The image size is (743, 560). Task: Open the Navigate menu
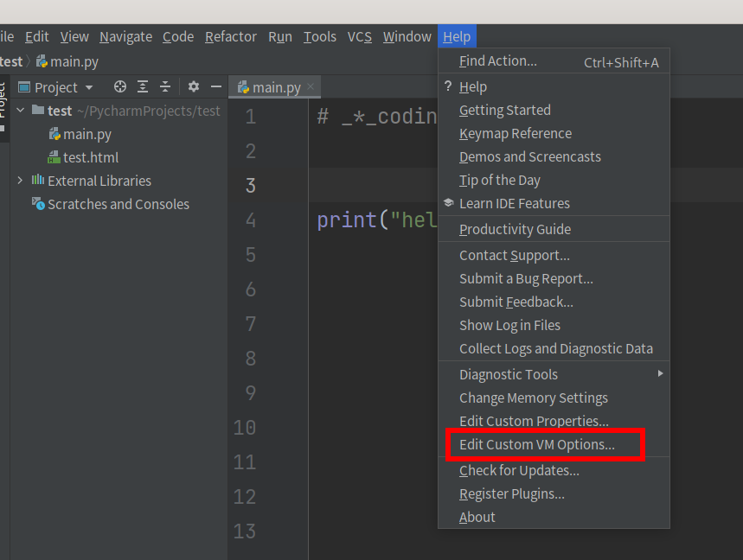126,36
